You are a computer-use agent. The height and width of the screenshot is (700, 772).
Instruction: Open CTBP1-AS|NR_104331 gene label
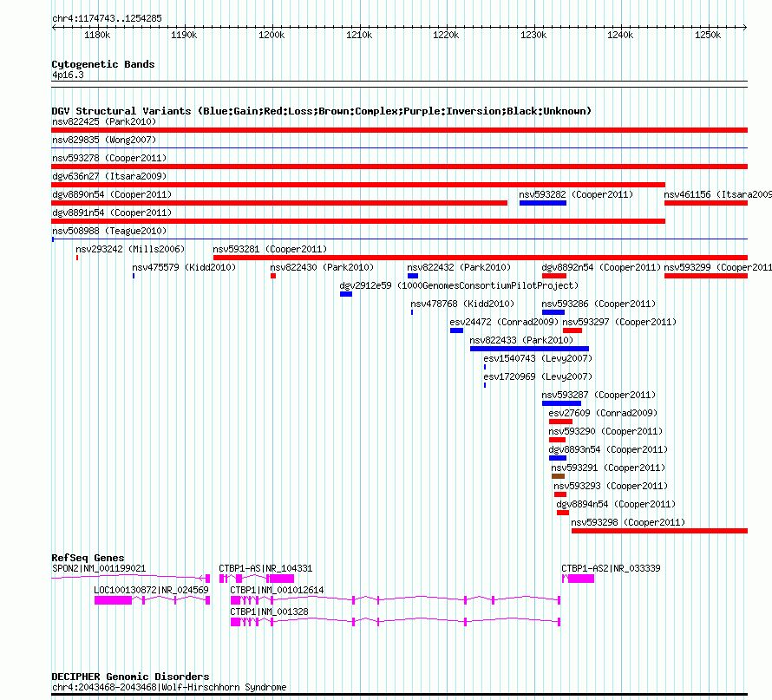tap(265, 568)
